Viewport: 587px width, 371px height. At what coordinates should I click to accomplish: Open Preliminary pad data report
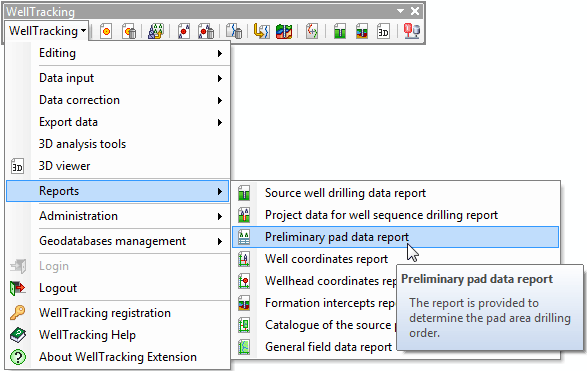395,237
